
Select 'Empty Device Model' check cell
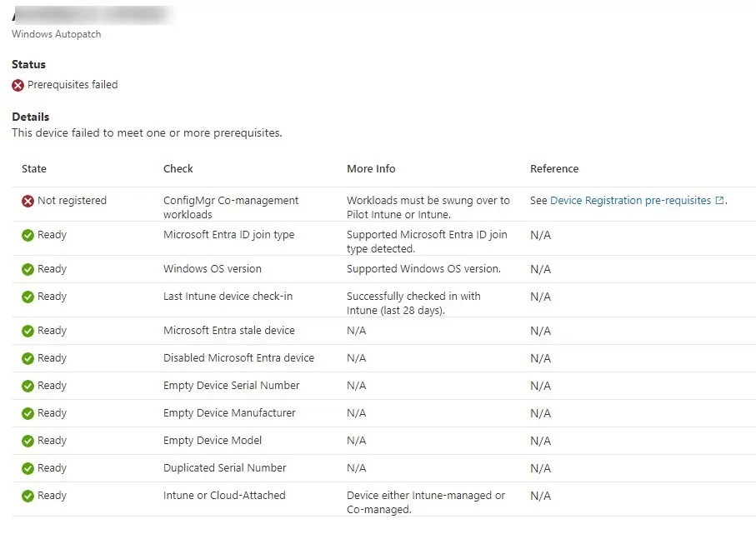point(213,441)
